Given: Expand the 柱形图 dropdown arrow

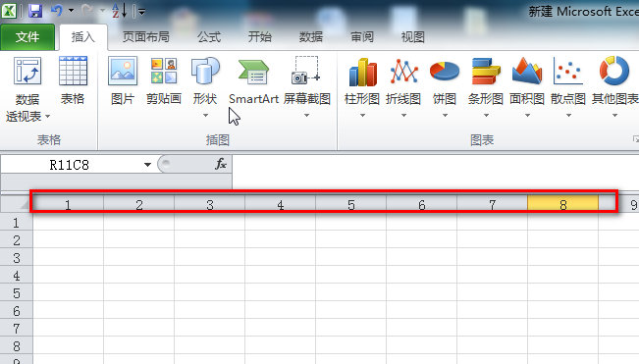Looking at the screenshot, I should pos(362,116).
